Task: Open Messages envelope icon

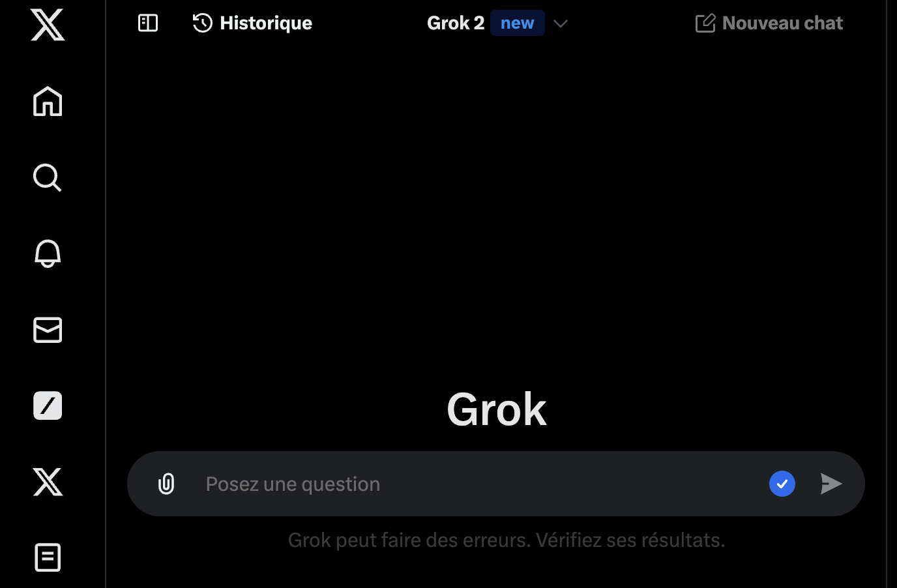Action: click(48, 330)
